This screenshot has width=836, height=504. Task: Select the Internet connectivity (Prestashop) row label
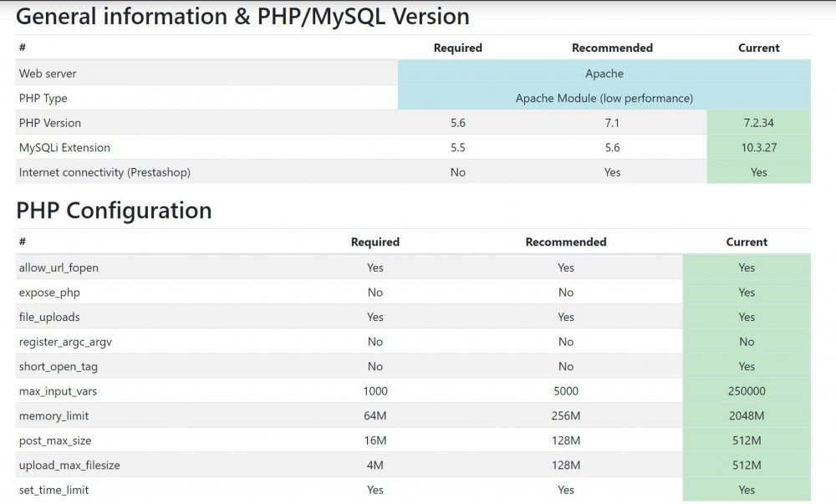[104, 172]
